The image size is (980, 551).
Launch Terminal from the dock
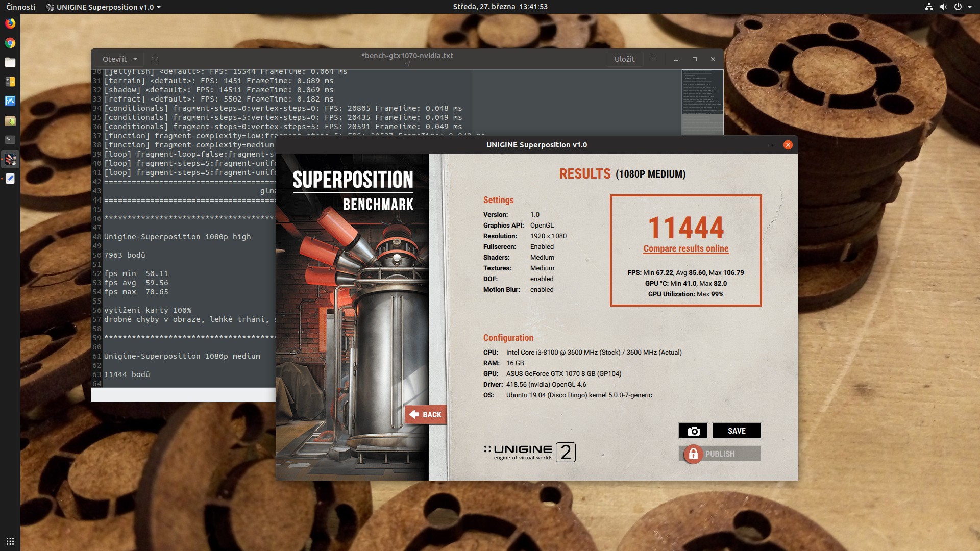pos(10,140)
